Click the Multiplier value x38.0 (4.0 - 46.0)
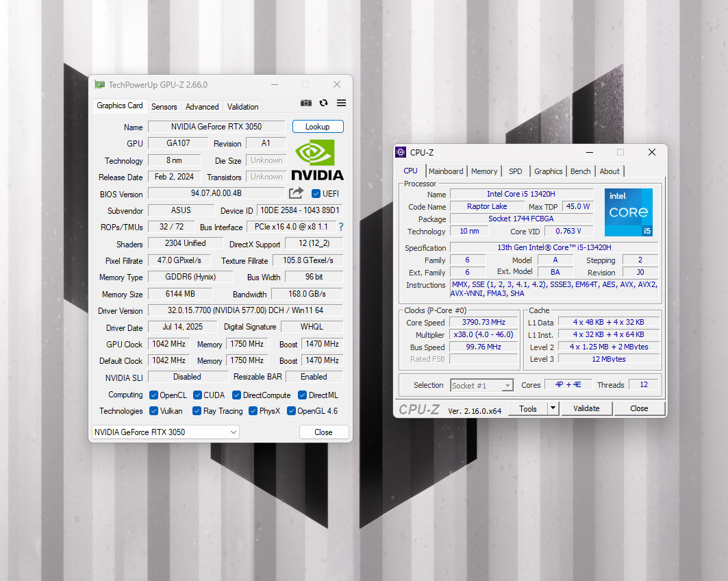The image size is (728, 581). (x=484, y=334)
